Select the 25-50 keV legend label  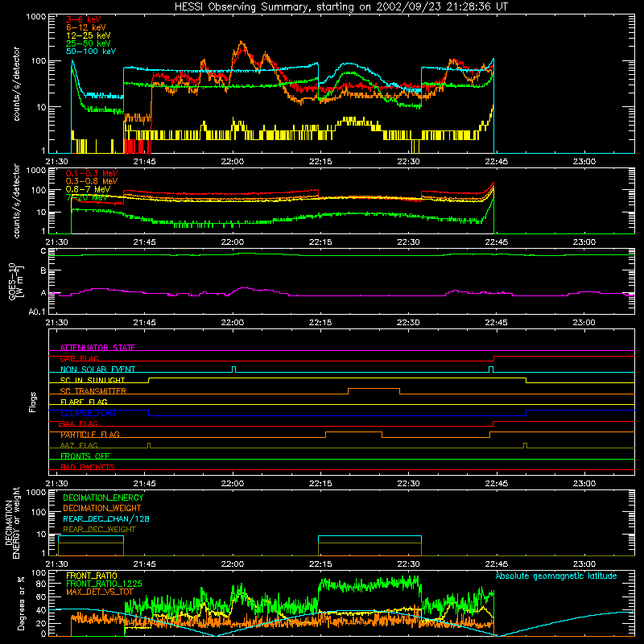click(x=89, y=43)
